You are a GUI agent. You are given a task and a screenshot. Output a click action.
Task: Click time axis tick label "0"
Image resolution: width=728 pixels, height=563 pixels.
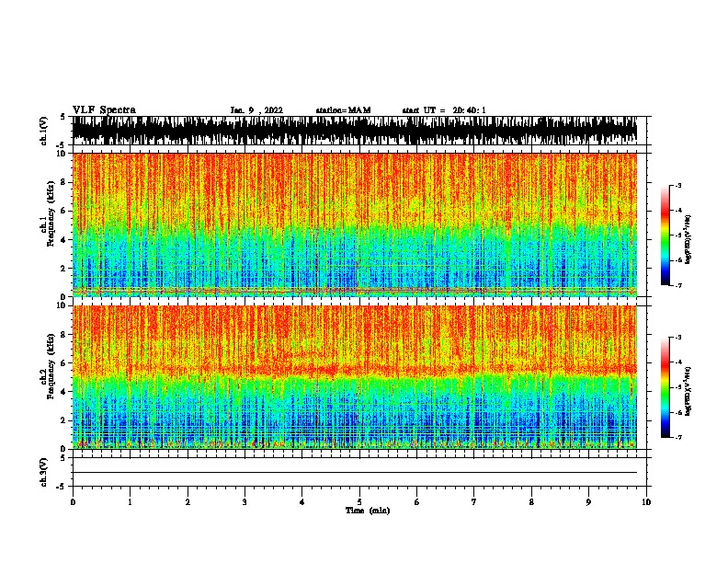coord(73,502)
